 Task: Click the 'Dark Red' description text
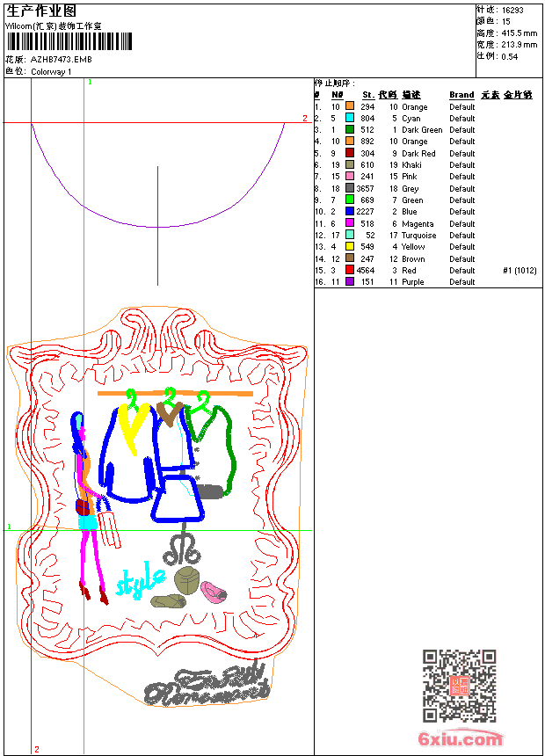click(x=418, y=153)
